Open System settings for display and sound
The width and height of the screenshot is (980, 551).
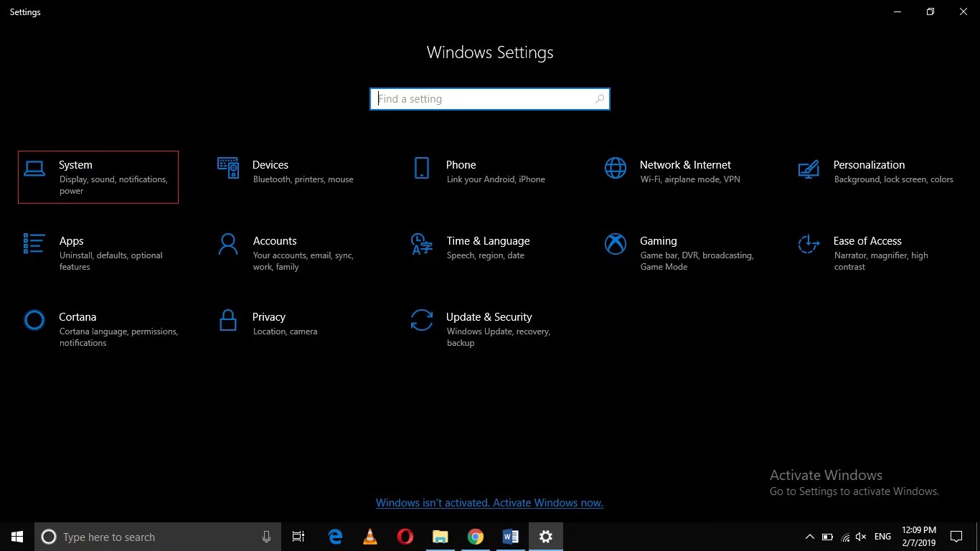point(98,176)
